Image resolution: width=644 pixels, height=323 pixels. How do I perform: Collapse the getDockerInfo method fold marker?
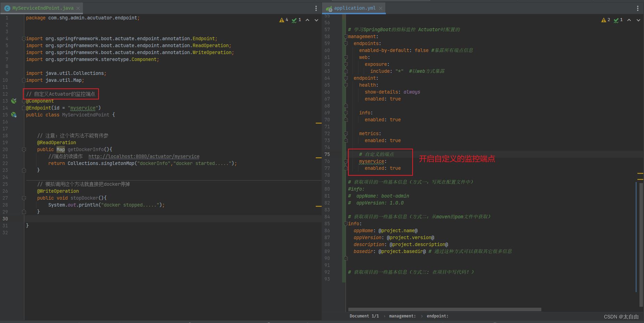click(24, 149)
